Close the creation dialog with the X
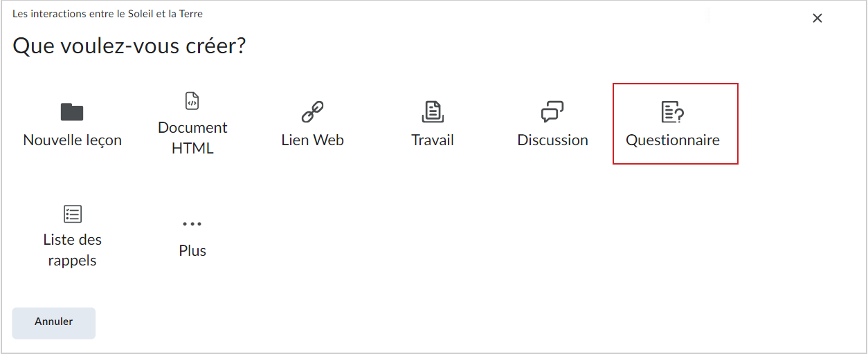Screen dimensions: 868x354 pos(817,19)
